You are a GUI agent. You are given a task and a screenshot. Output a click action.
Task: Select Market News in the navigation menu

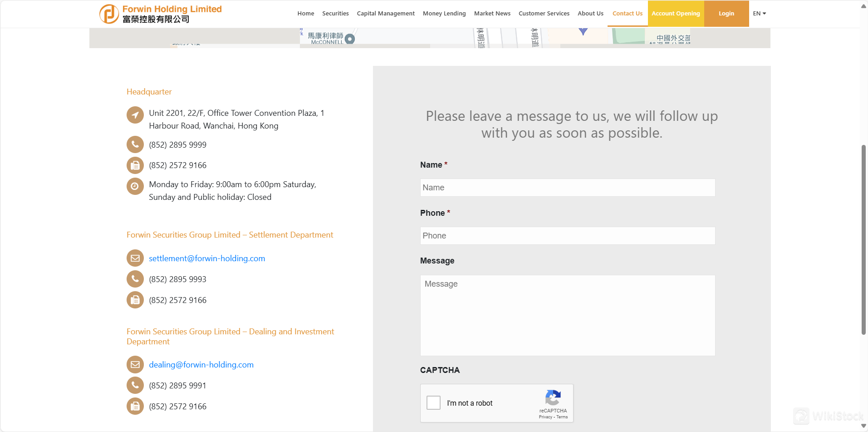pyautogui.click(x=492, y=13)
